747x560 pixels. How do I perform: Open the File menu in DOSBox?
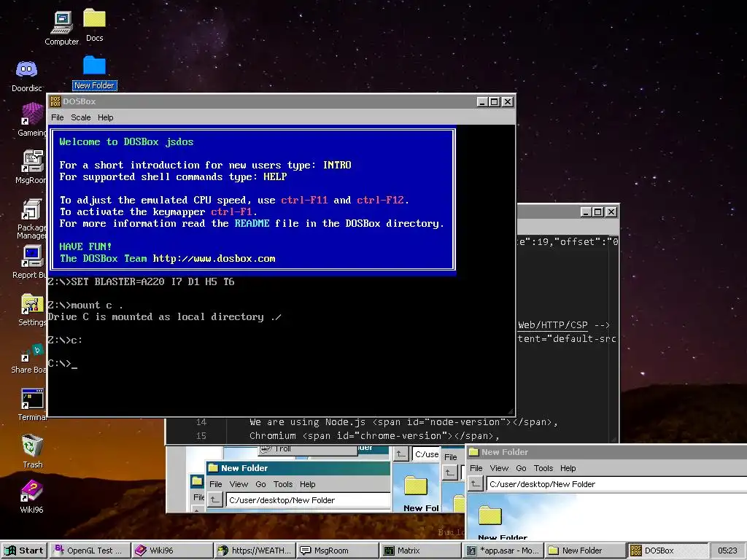click(x=57, y=117)
